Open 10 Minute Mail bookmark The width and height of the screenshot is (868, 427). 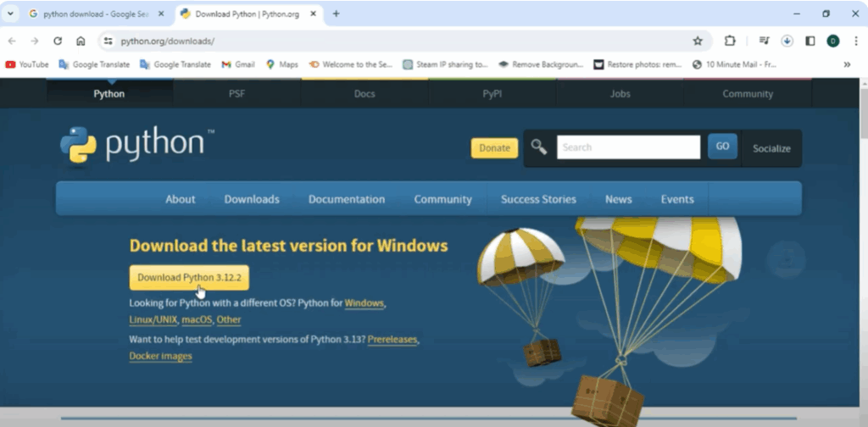click(734, 64)
